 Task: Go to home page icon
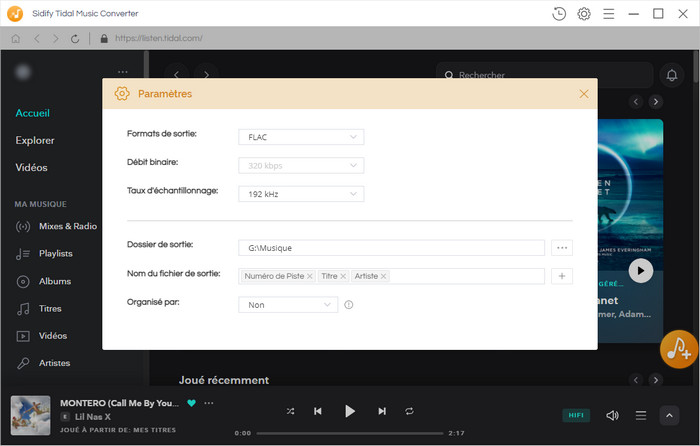point(16,39)
